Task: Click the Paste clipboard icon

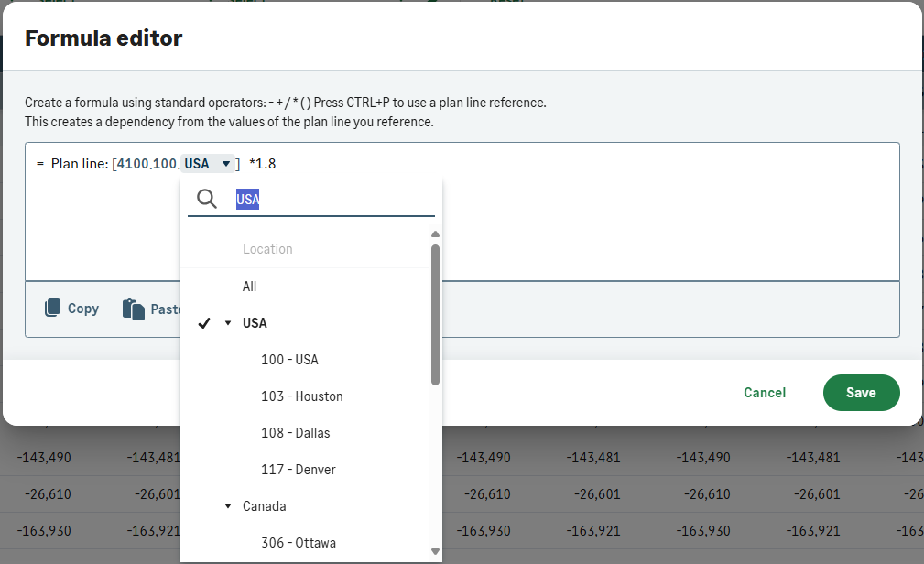Action: tap(134, 309)
